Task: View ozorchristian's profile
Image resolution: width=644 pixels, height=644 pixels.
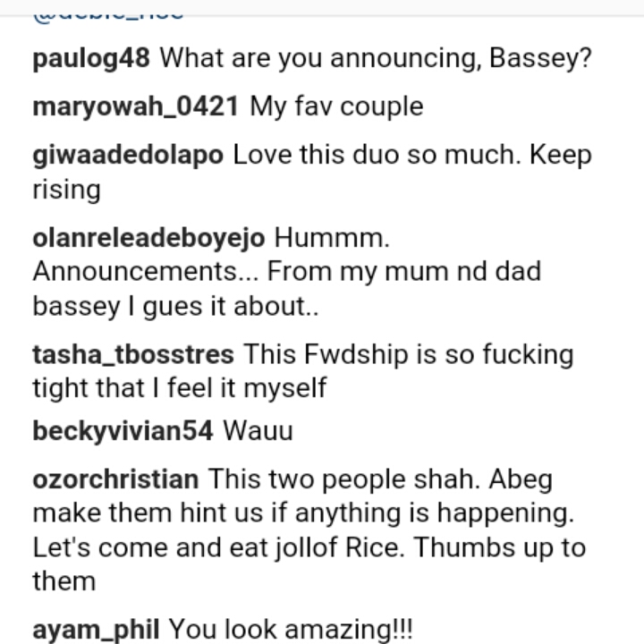Action: (x=115, y=479)
